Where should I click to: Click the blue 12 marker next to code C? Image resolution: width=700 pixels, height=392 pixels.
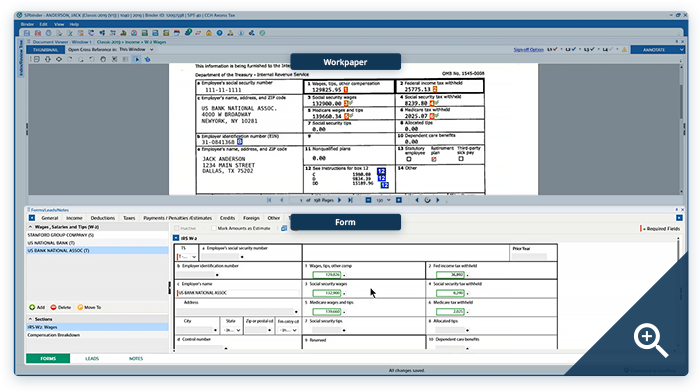pyautogui.click(x=381, y=171)
